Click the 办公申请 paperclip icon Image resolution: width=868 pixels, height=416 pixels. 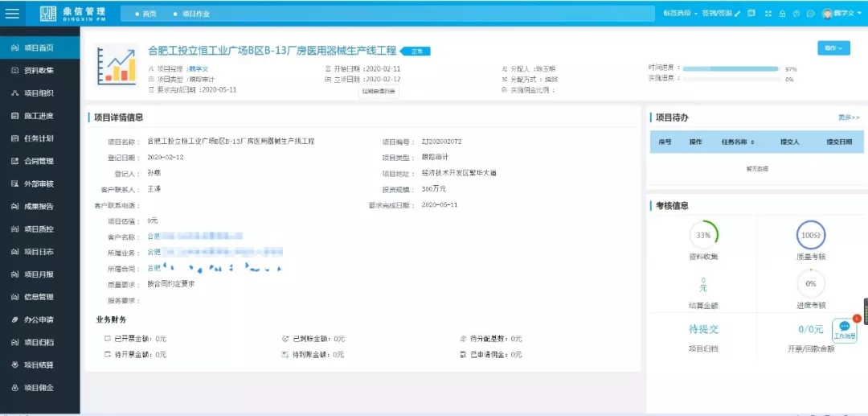click(15, 319)
